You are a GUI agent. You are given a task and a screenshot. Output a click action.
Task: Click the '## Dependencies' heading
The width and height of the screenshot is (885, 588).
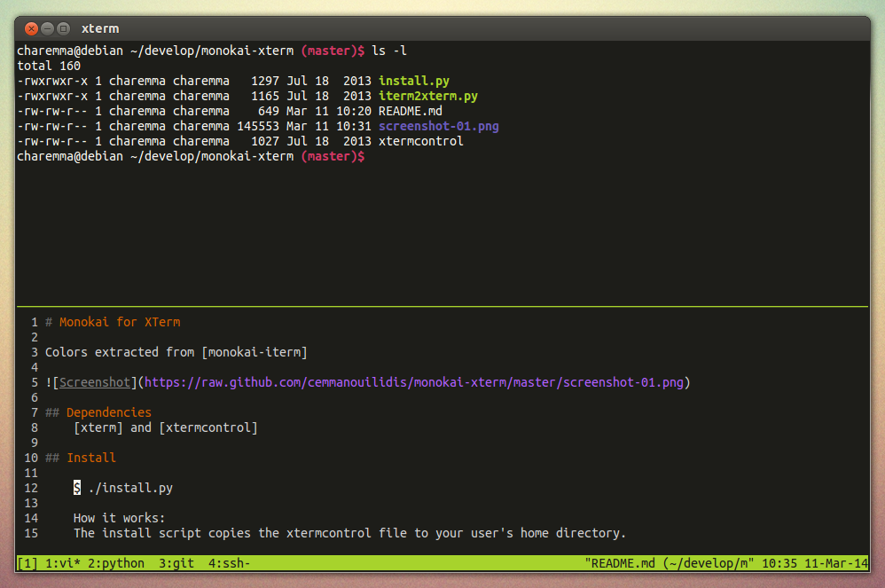(98, 412)
